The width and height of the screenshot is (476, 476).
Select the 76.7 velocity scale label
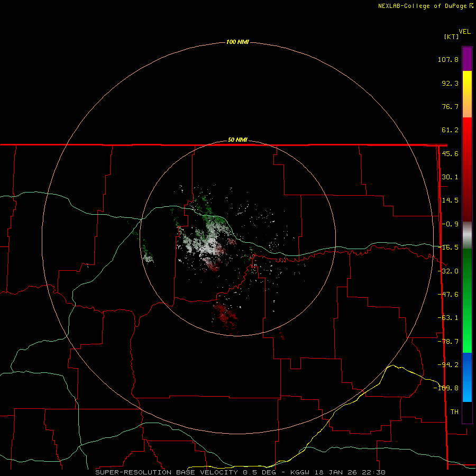pyautogui.click(x=450, y=106)
